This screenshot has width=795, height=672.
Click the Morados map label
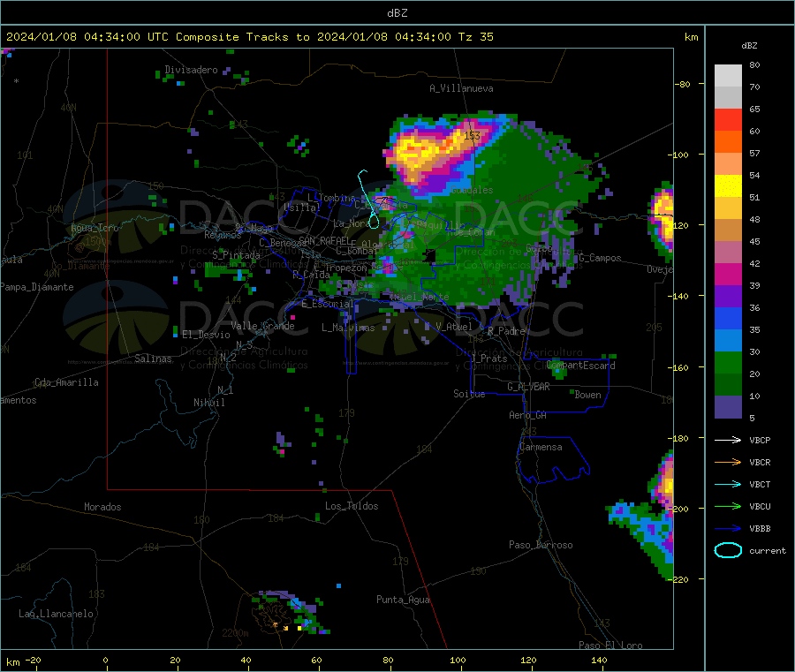coord(102,507)
